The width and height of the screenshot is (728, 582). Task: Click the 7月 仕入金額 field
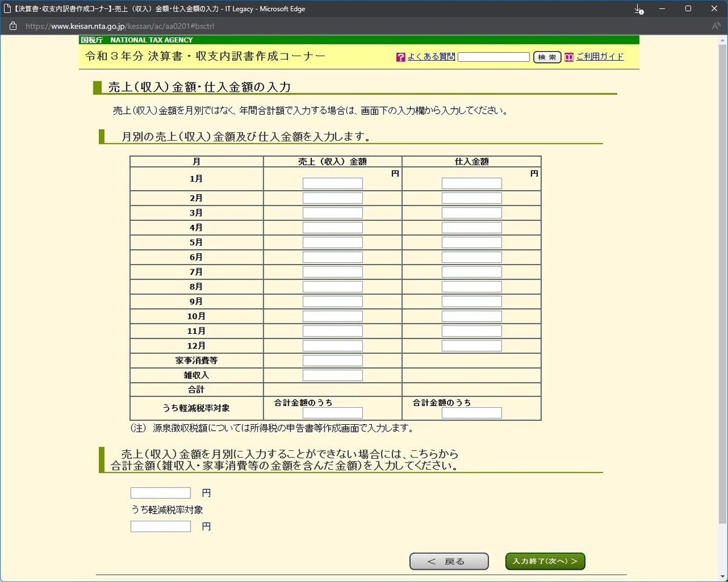(x=472, y=272)
